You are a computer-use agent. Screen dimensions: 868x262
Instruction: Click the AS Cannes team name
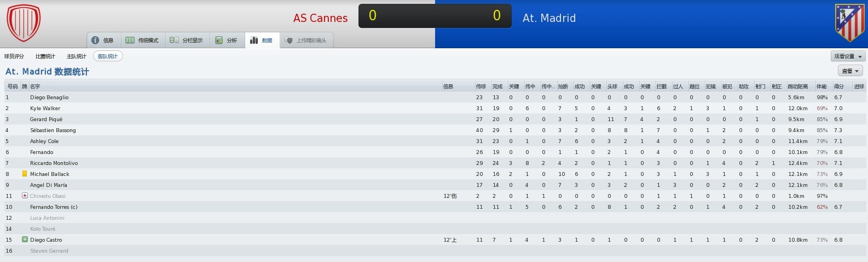coord(320,18)
